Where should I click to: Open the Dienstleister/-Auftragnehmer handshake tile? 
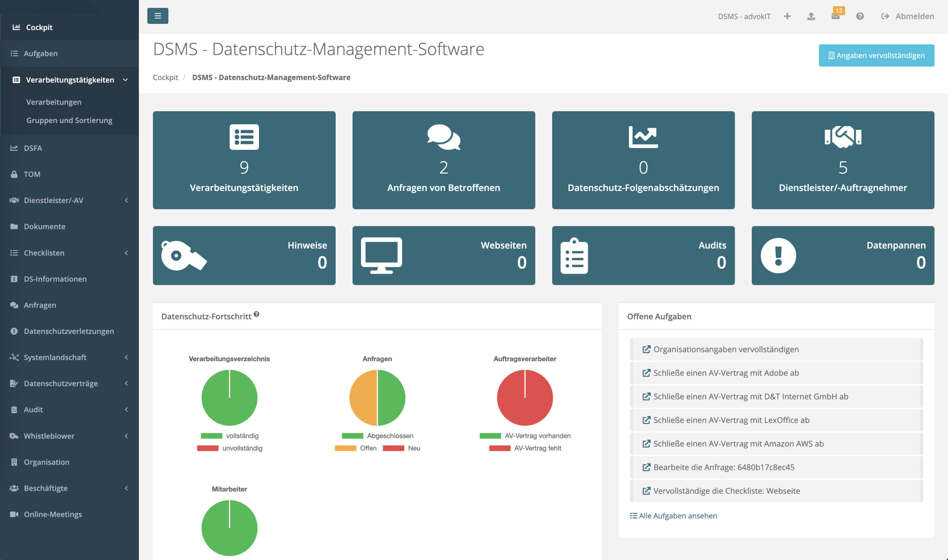(843, 160)
